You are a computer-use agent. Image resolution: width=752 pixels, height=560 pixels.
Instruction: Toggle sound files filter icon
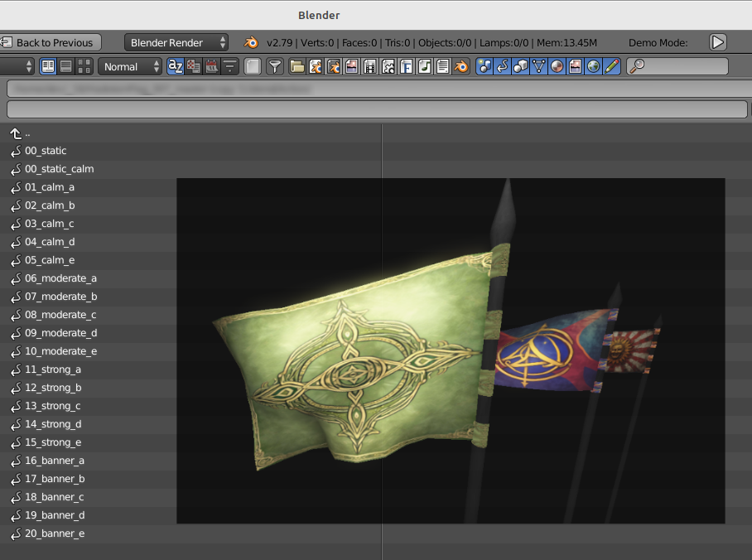[424, 66]
